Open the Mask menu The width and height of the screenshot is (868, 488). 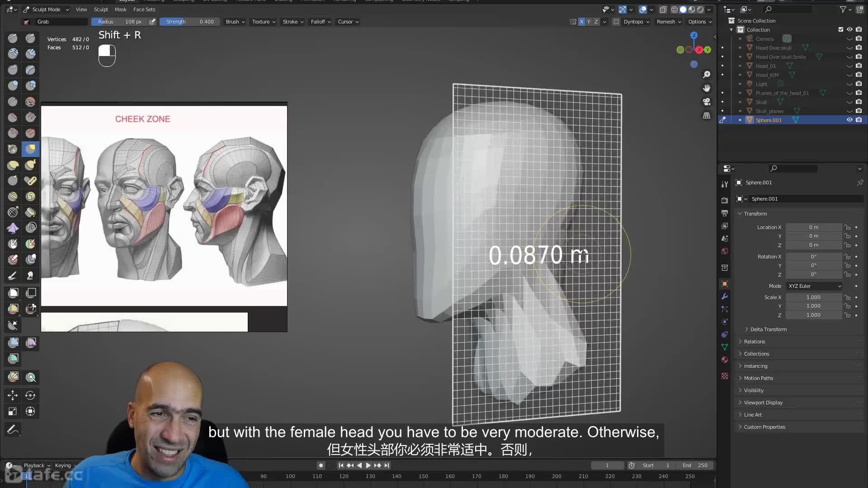click(120, 9)
